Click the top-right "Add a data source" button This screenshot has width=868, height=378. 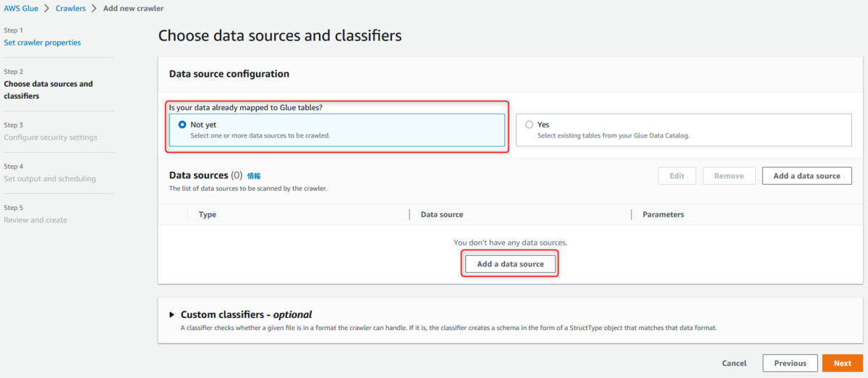pyautogui.click(x=807, y=176)
